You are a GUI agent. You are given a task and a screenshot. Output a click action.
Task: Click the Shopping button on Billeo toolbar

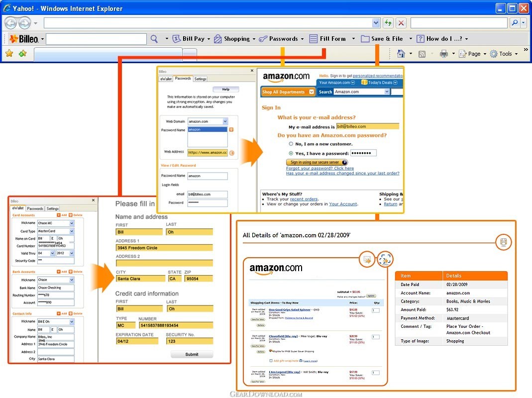pyautogui.click(x=232, y=39)
